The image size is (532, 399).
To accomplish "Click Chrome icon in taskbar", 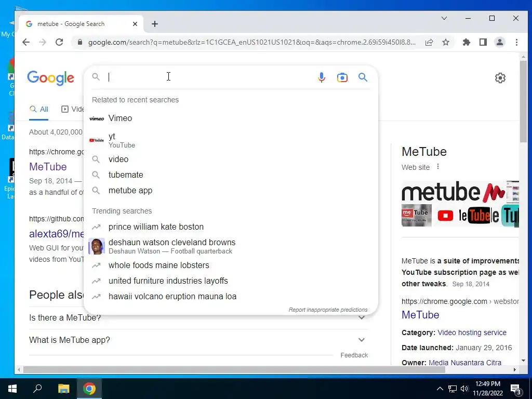I will click(x=89, y=389).
